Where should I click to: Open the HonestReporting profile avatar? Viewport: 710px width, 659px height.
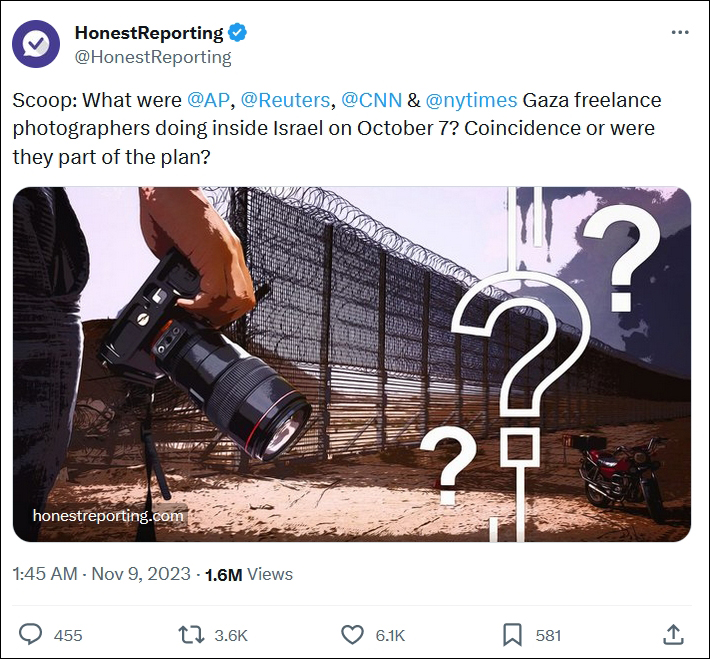(x=36, y=44)
